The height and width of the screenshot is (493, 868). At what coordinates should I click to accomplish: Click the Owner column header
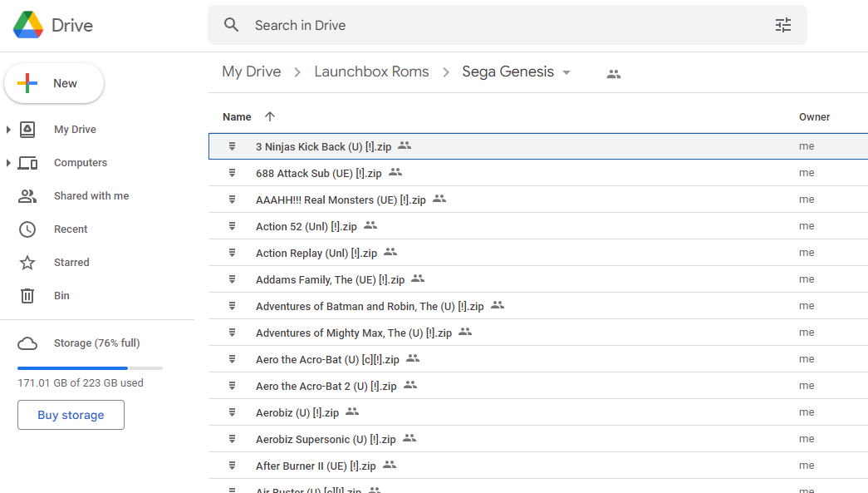814,117
